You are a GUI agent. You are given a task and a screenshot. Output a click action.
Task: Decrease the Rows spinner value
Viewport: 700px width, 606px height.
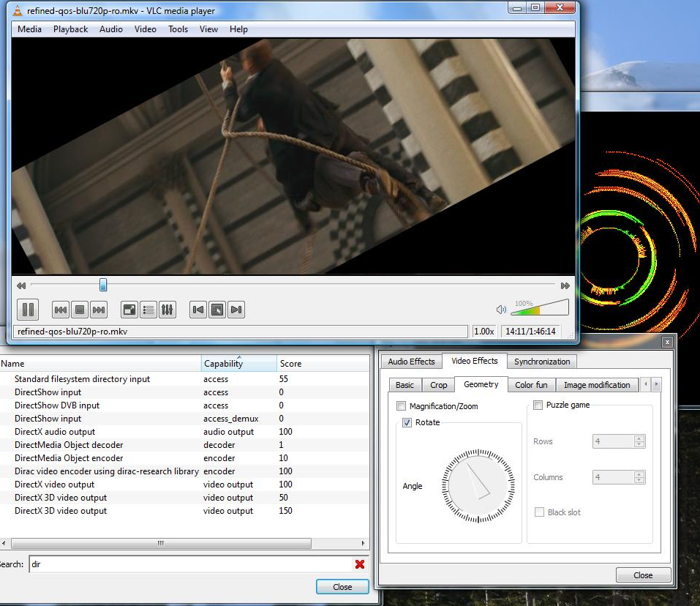pos(639,444)
